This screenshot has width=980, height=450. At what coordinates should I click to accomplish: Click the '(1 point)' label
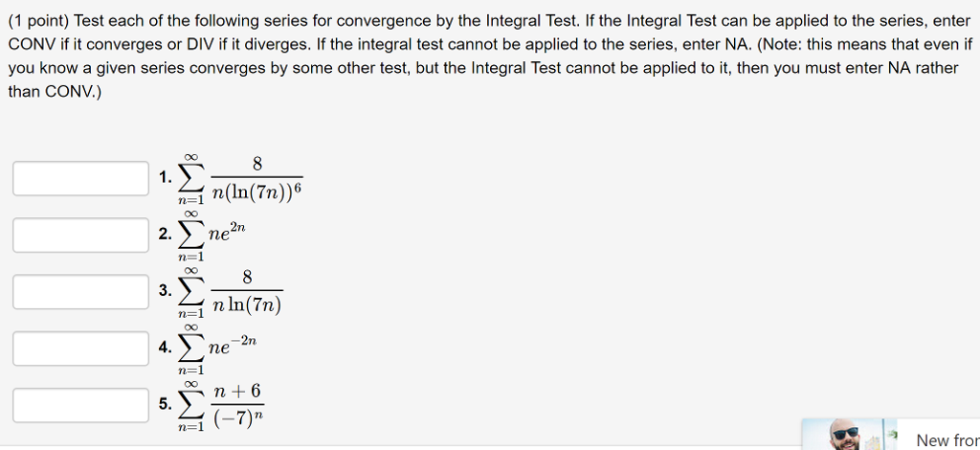point(38,20)
